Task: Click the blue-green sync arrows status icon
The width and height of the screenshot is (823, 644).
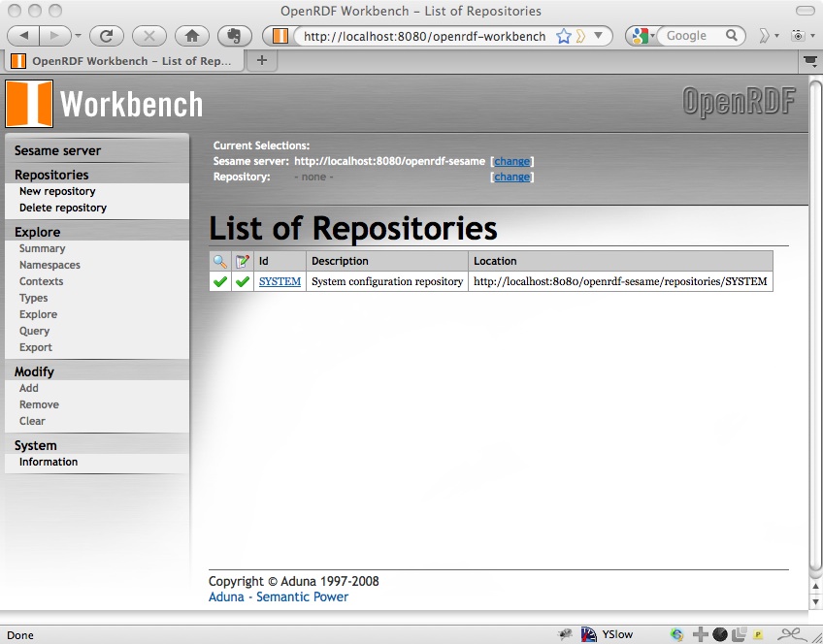Action: point(676,634)
